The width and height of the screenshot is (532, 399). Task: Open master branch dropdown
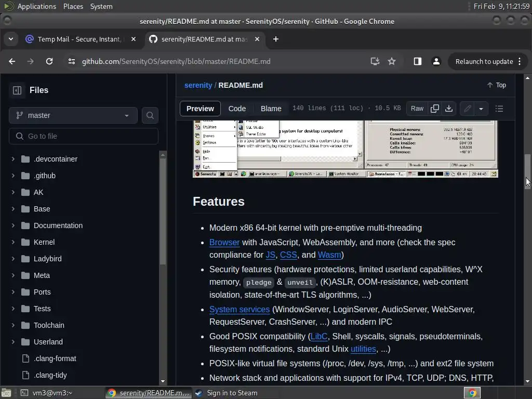pyautogui.click(x=73, y=115)
